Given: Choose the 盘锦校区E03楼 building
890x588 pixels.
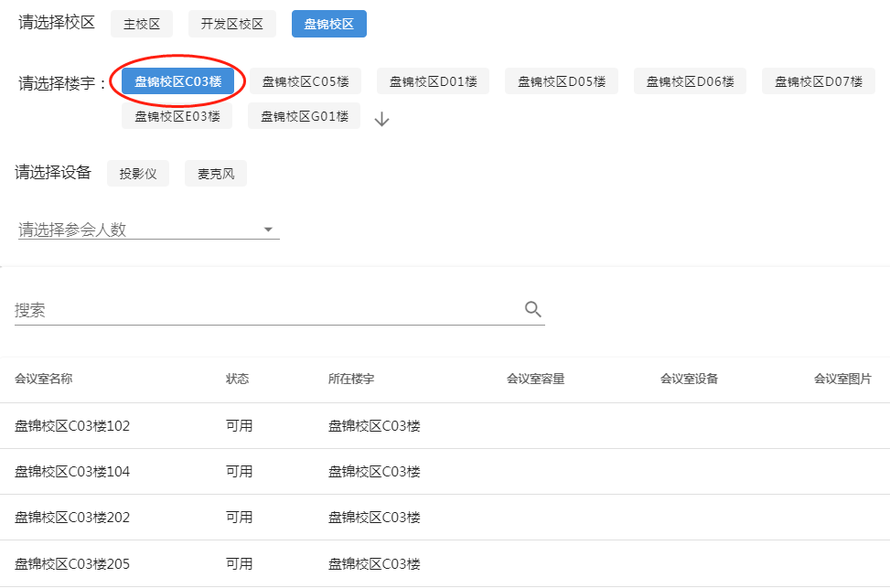Looking at the screenshot, I should (x=177, y=116).
